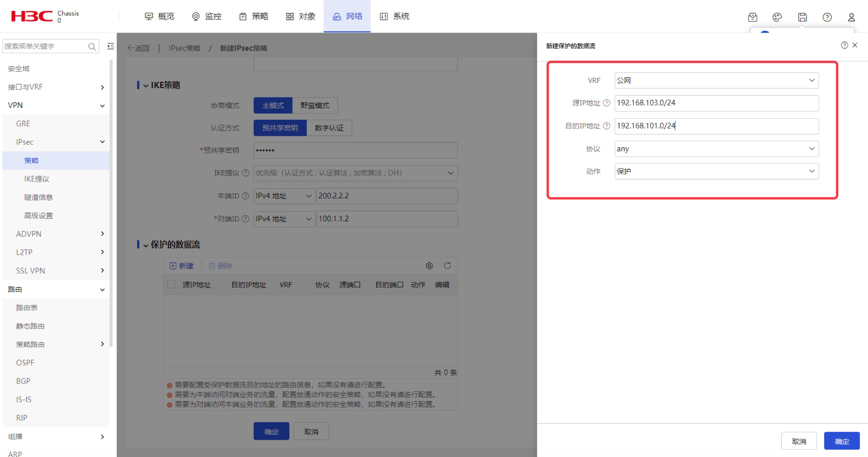Open the VRF dropdown showing 公网
Screen dimensions: 868x457
click(x=716, y=81)
